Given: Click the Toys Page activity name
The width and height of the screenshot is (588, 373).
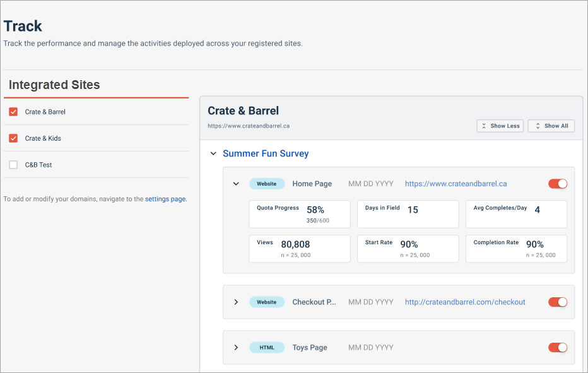Looking at the screenshot, I should point(310,348).
